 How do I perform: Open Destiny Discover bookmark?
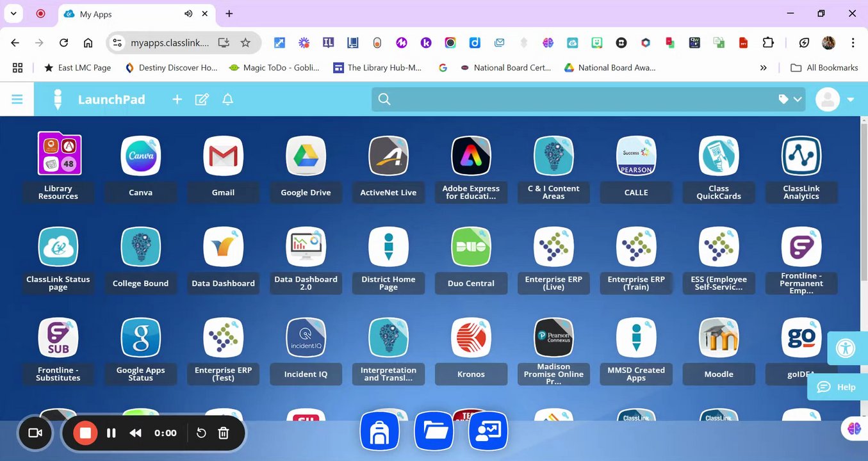point(171,67)
